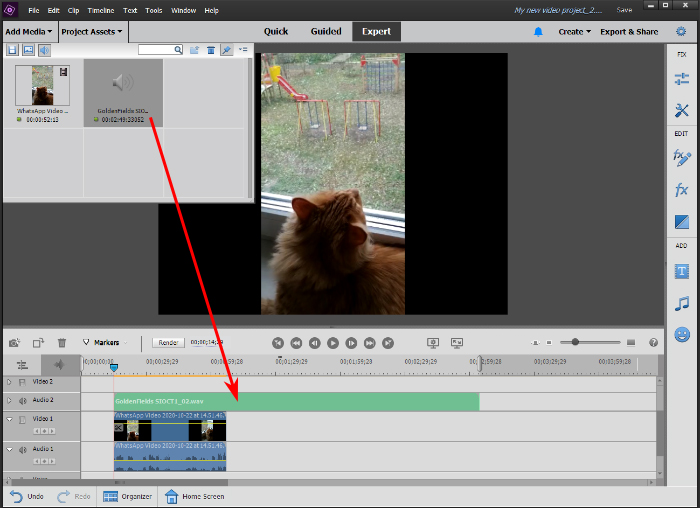The width and height of the screenshot is (700, 508).
Task: Click the Project Assets search field
Action: pos(161,50)
